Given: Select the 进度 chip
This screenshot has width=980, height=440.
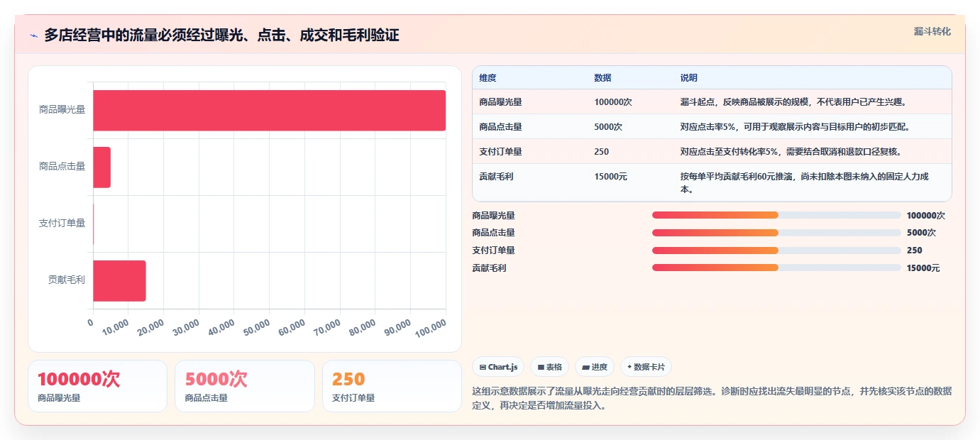Looking at the screenshot, I should (595, 367).
